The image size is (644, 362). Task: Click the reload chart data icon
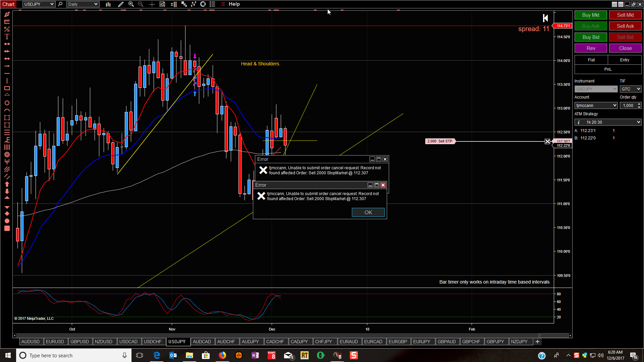tap(203, 4)
